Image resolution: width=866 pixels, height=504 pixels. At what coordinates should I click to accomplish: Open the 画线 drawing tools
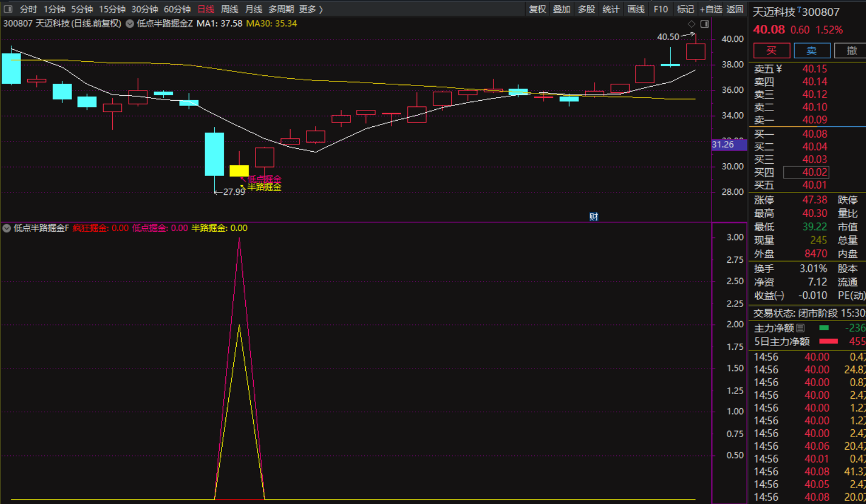click(x=636, y=9)
